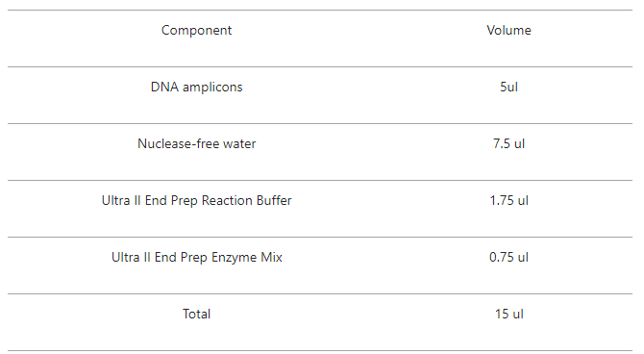
Task: Select the 5ul volume value
Action: pos(508,87)
